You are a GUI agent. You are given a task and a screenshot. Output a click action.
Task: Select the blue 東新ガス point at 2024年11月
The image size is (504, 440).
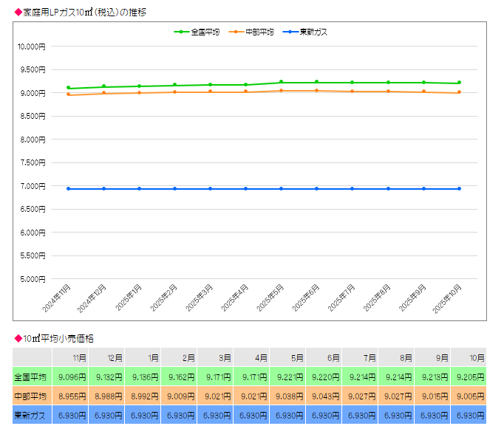click(x=68, y=188)
